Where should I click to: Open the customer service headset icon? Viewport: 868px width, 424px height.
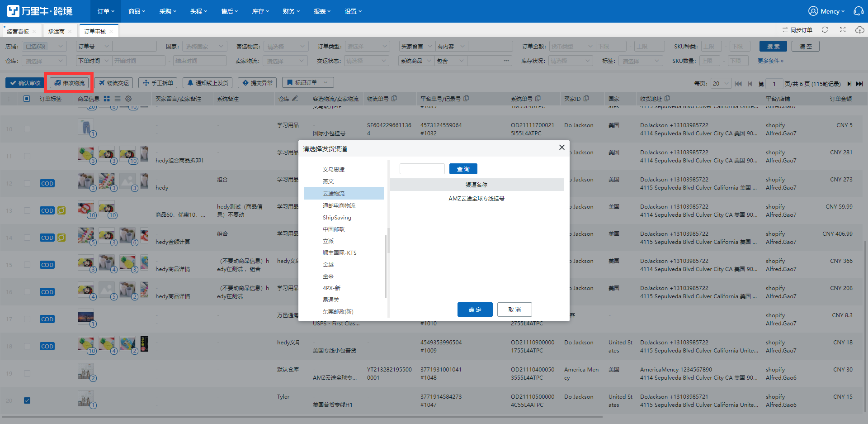click(859, 11)
